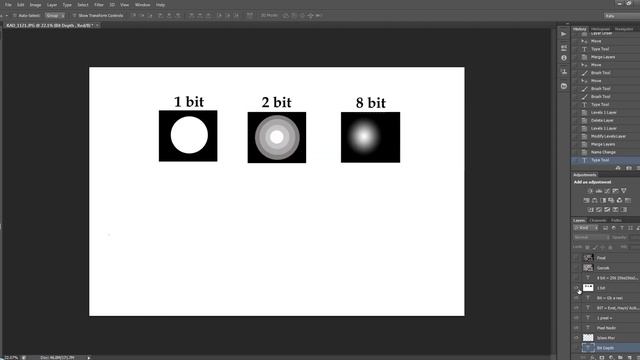This screenshot has width=640, height=360.
Task: Open the View menu
Action: tap(124, 5)
